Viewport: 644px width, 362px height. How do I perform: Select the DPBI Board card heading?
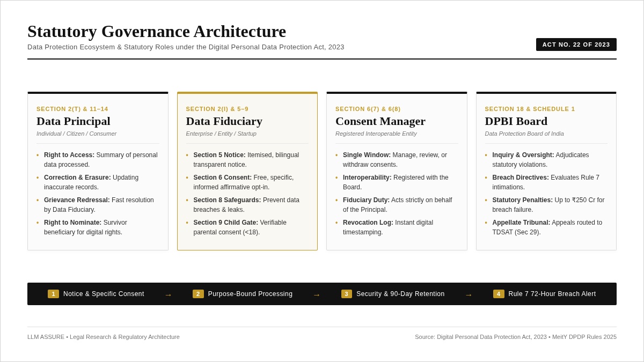click(x=516, y=121)
